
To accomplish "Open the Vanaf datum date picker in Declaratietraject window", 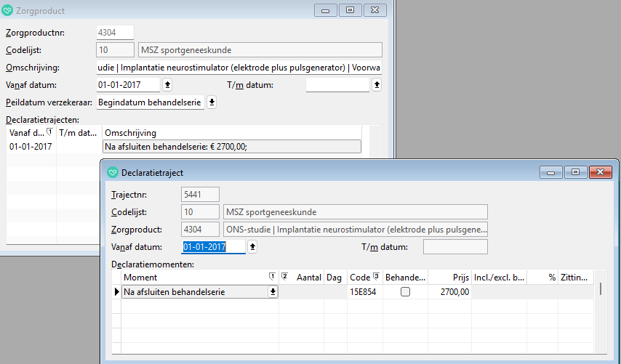I will click(252, 247).
